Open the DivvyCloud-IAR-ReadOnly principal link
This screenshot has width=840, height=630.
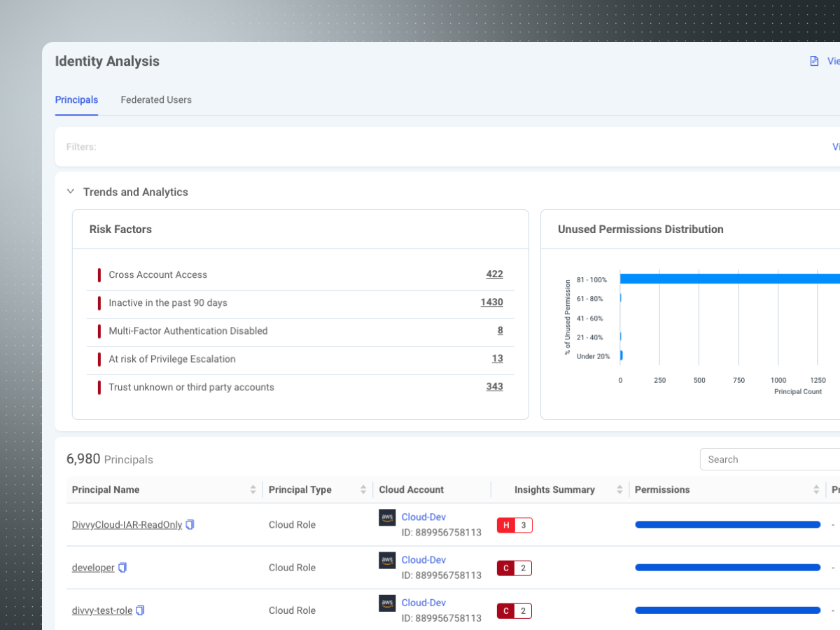(x=127, y=525)
